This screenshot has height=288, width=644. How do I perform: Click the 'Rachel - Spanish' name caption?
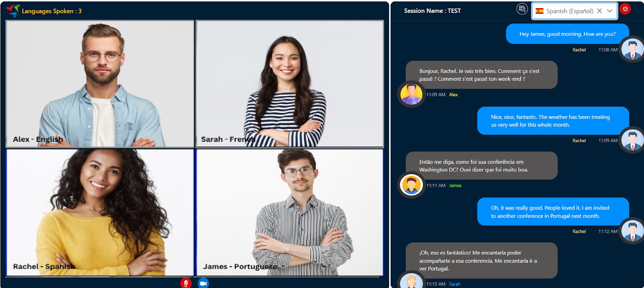(44, 267)
